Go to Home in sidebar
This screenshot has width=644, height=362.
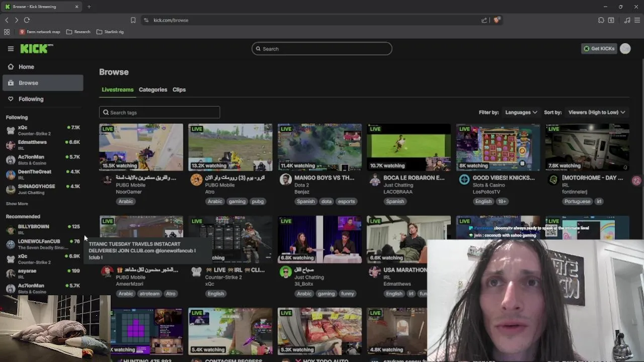tap(43, 67)
